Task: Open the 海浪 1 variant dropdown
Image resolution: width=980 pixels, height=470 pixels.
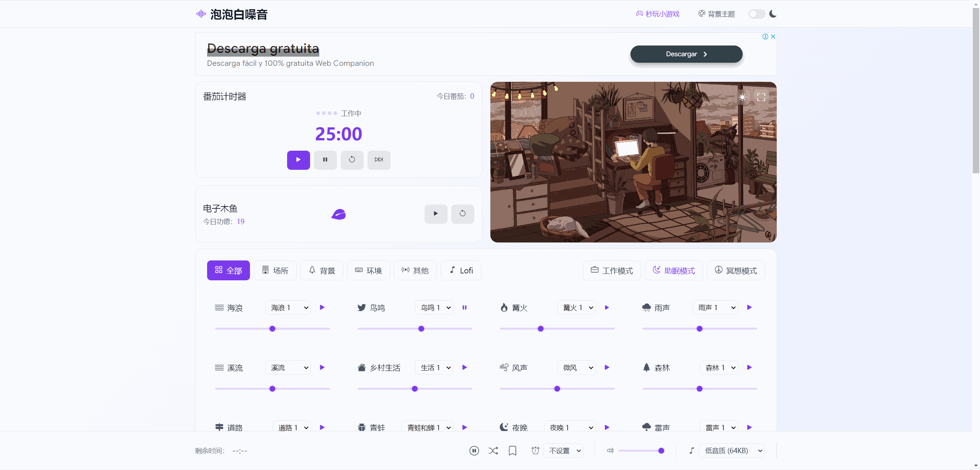Action: (x=288, y=307)
